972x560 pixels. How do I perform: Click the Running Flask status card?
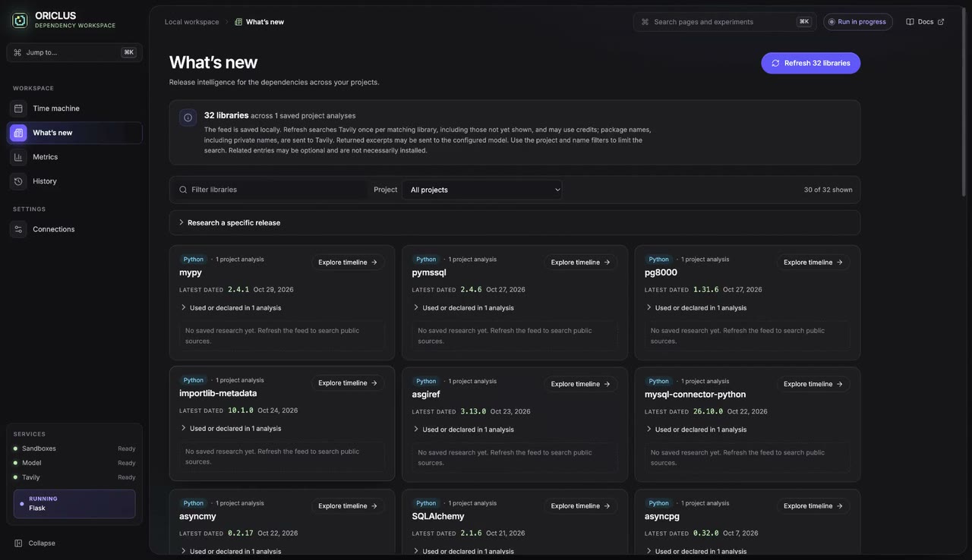74,504
